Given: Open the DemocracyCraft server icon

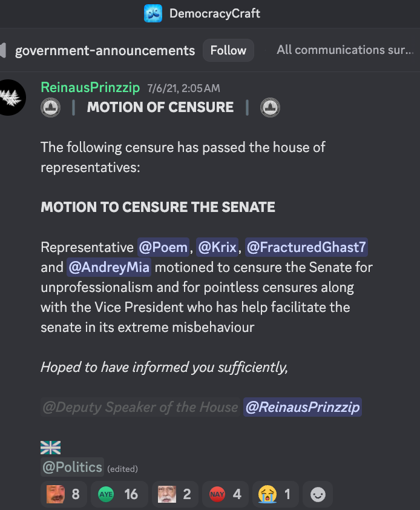Looking at the screenshot, I should (x=153, y=13).
